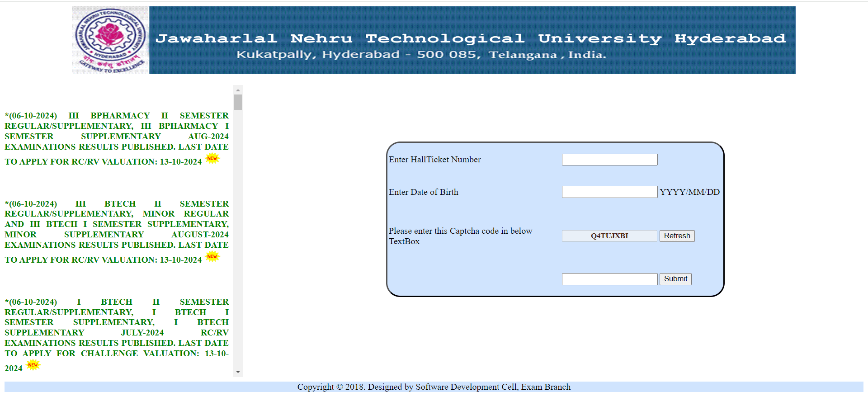Image resolution: width=868 pixels, height=406 pixels.
Task: Click NEW badge after BPHARMACY notice
Action: tap(212, 159)
